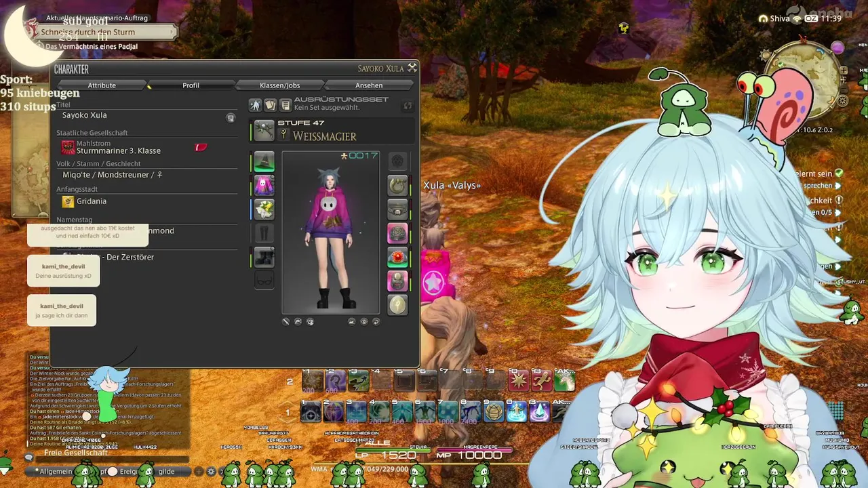The image size is (868, 488).
Task: Click the text Sturmmariner 3. Klasse
Action: point(119,150)
